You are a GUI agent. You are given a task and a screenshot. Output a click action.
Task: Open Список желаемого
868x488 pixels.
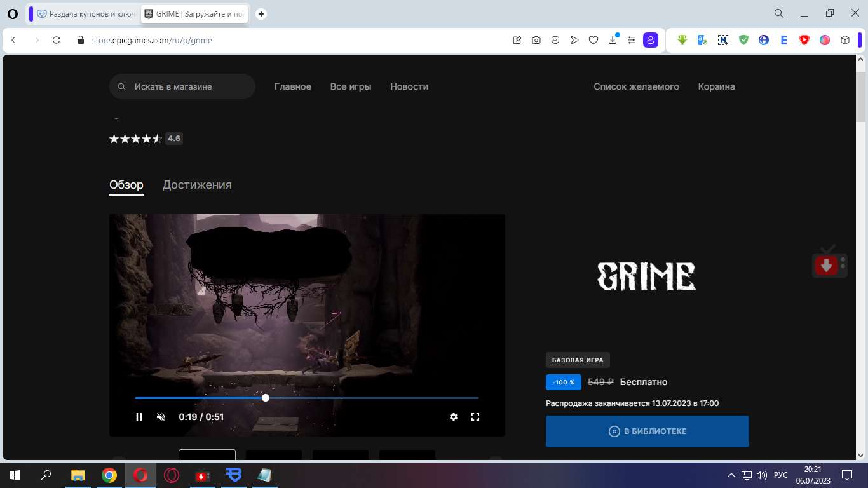(x=636, y=86)
